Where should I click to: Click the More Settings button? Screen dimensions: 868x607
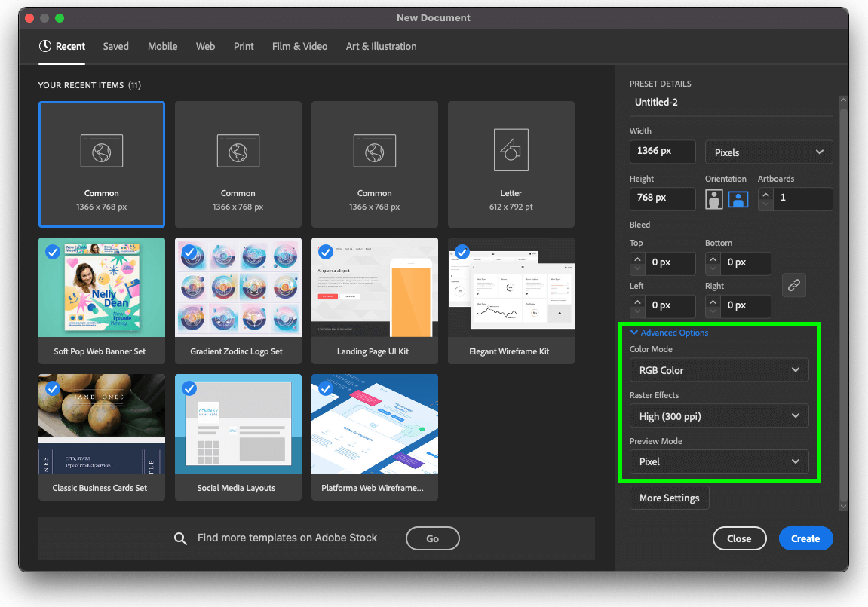(669, 498)
